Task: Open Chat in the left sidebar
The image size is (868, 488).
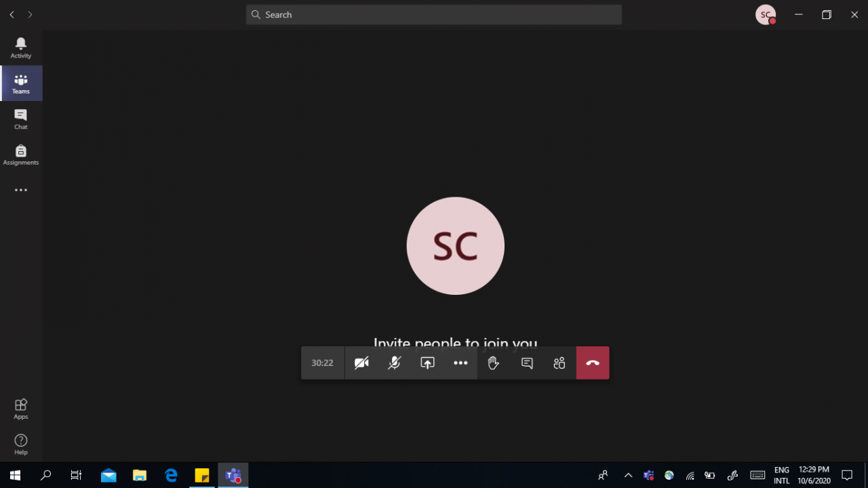Action: [21, 119]
